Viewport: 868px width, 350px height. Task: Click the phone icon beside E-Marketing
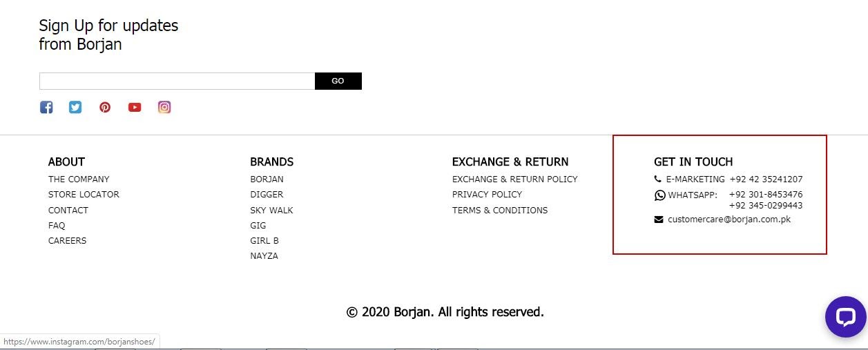[657, 179]
